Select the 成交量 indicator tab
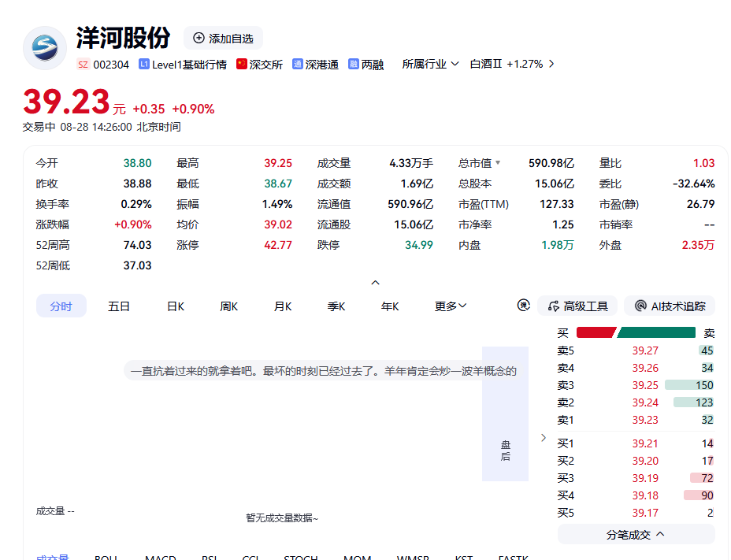The image size is (731, 560). 53,557
